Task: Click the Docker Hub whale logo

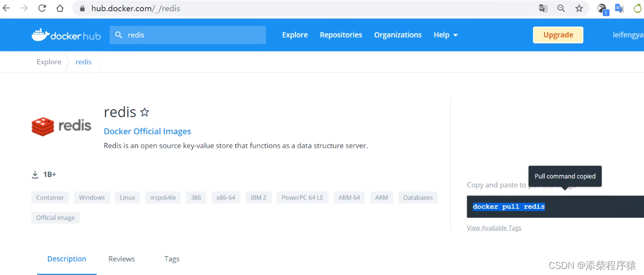Action: tap(66, 35)
